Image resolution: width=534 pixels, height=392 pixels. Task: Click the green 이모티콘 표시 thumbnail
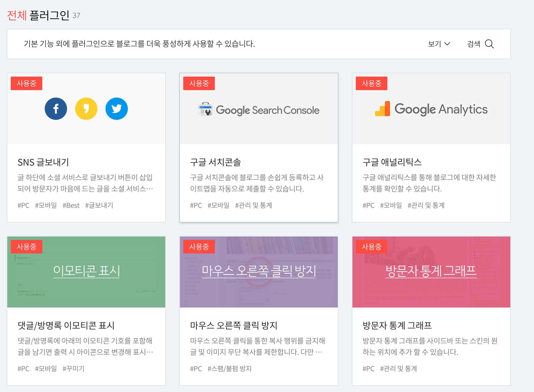click(x=86, y=272)
